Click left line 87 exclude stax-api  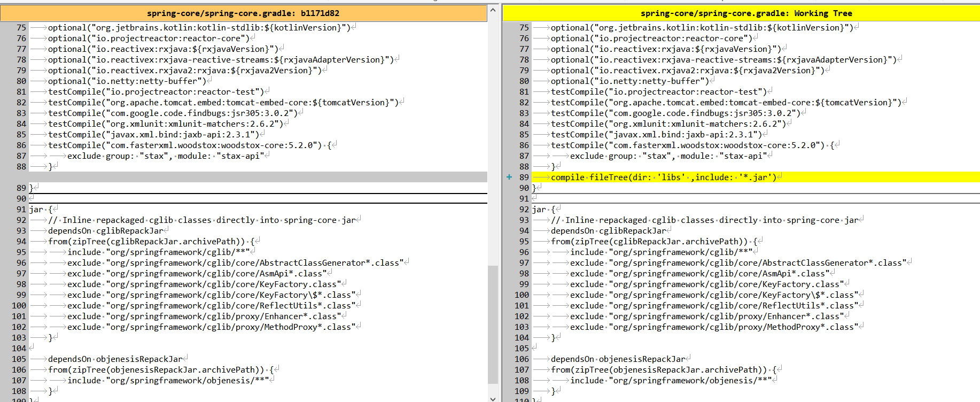(166, 156)
